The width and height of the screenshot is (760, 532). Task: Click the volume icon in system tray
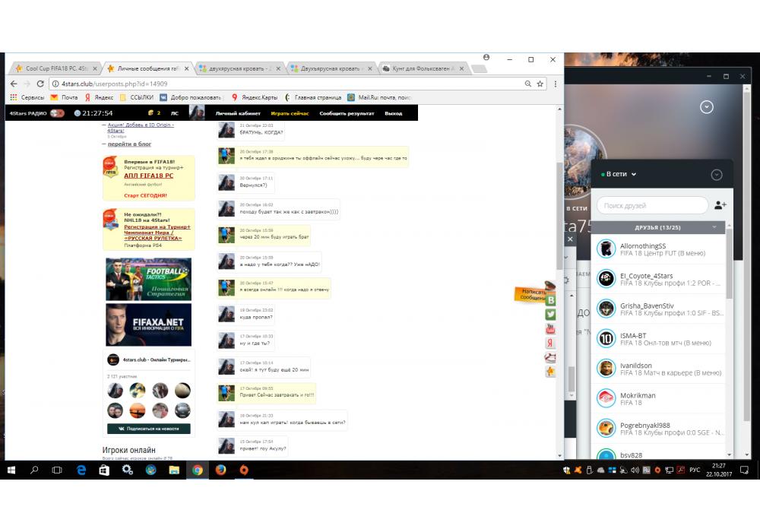click(x=635, y=470)
